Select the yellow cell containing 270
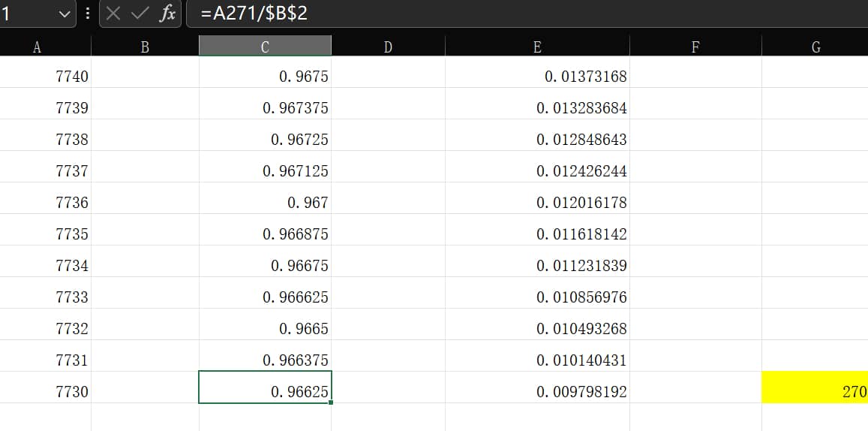868x431 pixels. coord(815,391)
